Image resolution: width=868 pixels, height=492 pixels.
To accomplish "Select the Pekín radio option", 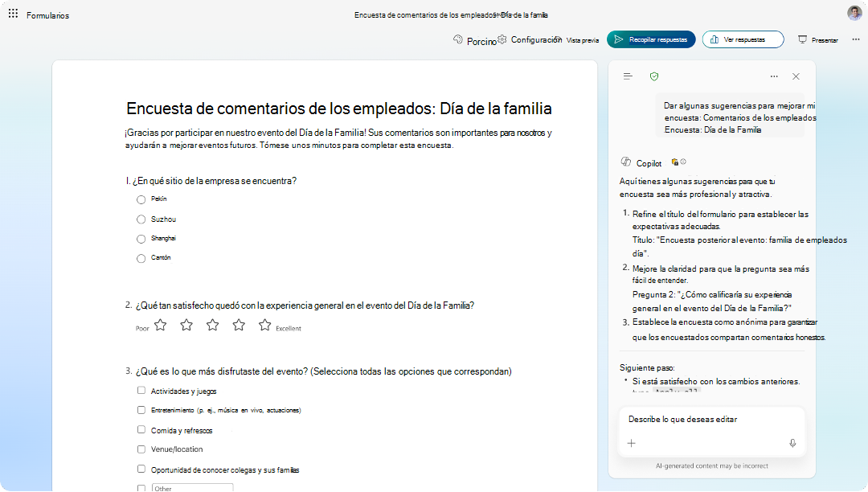I will click(141, 200).
